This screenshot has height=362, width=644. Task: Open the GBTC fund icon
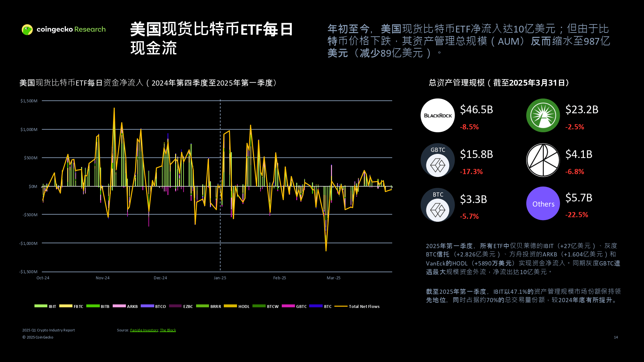point(437,160)
